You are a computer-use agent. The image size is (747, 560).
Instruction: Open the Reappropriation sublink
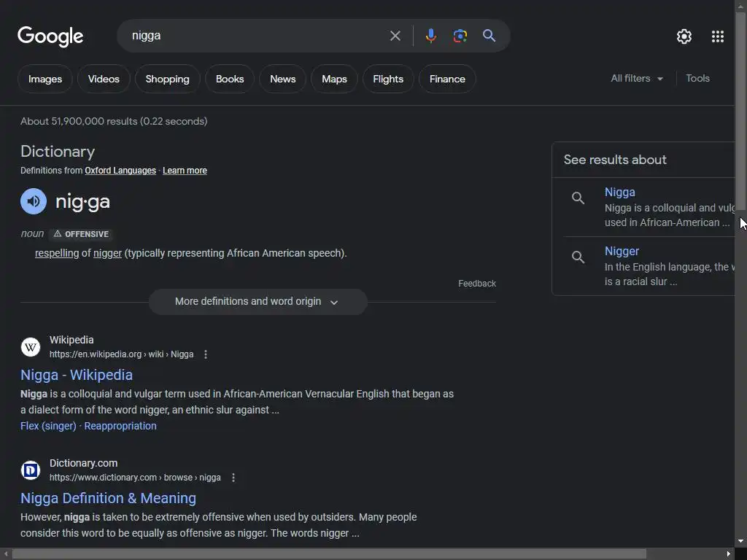120,426
